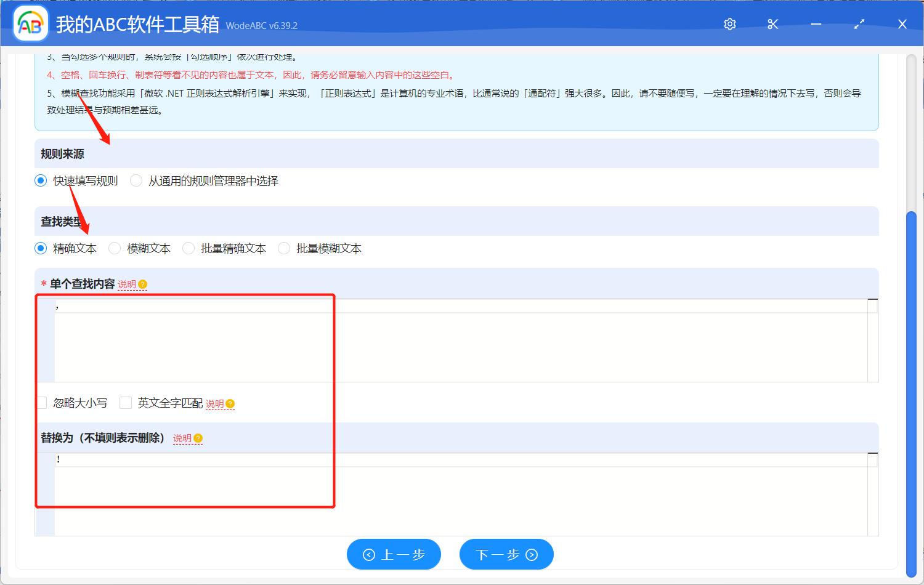This screenshot has width=924, height=585.
Task: Click the scissors icon in the title bar
Action: click(x=772, y=24)
